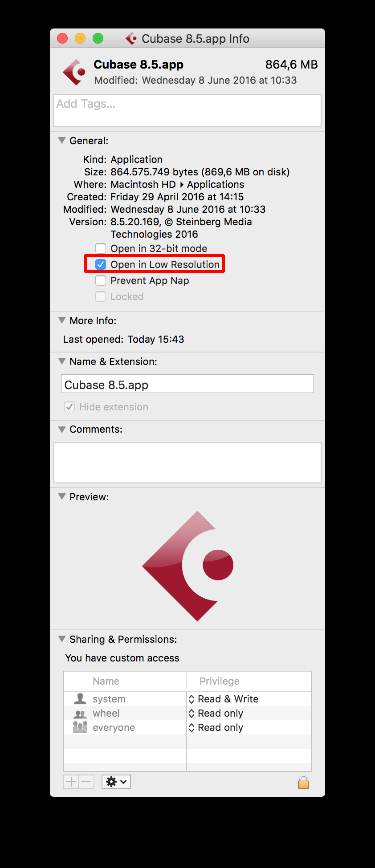Click the large Cubase preview image
The image size is (375, 868).
coord(188,566)
